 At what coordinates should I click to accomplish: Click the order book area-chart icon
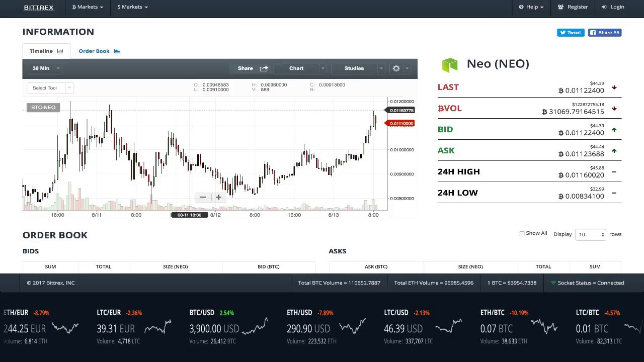coord(117,51)
